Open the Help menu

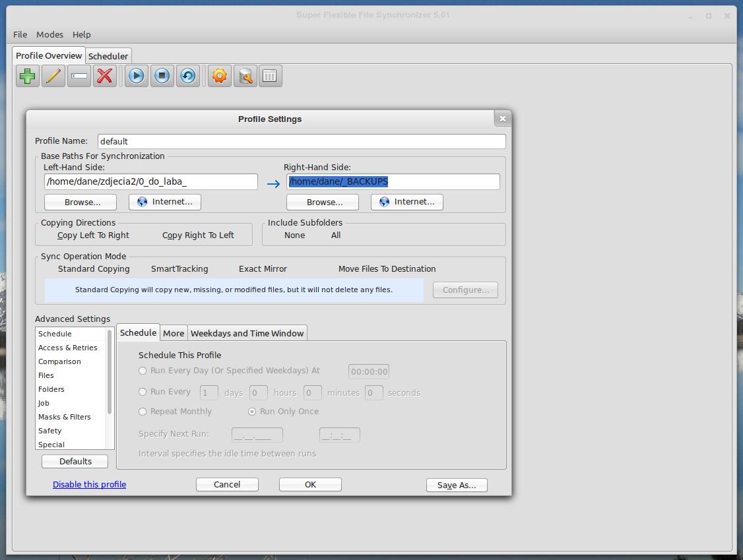point(82,34)
